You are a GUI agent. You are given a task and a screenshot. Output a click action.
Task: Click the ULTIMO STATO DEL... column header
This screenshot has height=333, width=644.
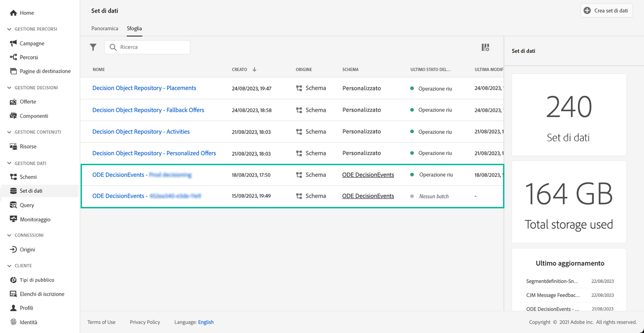pyautogui.click(x=431, y=70)
